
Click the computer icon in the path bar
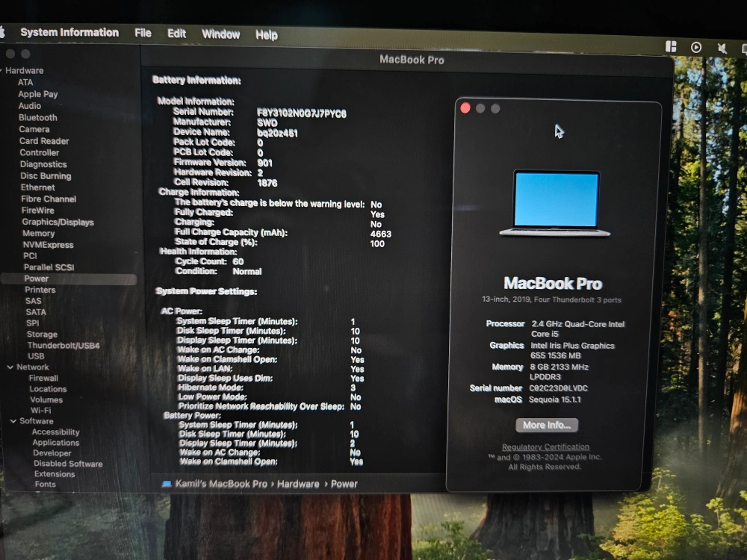(166, 484)
